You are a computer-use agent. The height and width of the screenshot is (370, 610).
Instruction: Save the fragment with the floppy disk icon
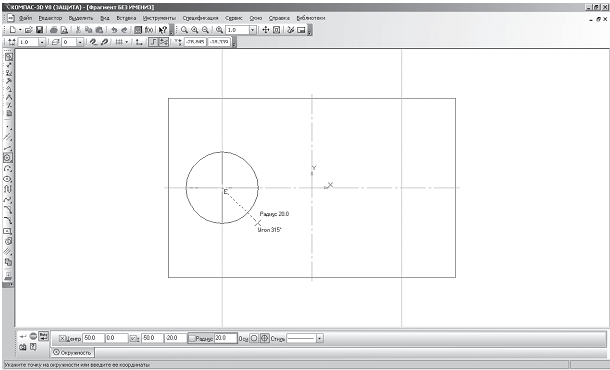point(39,30)
